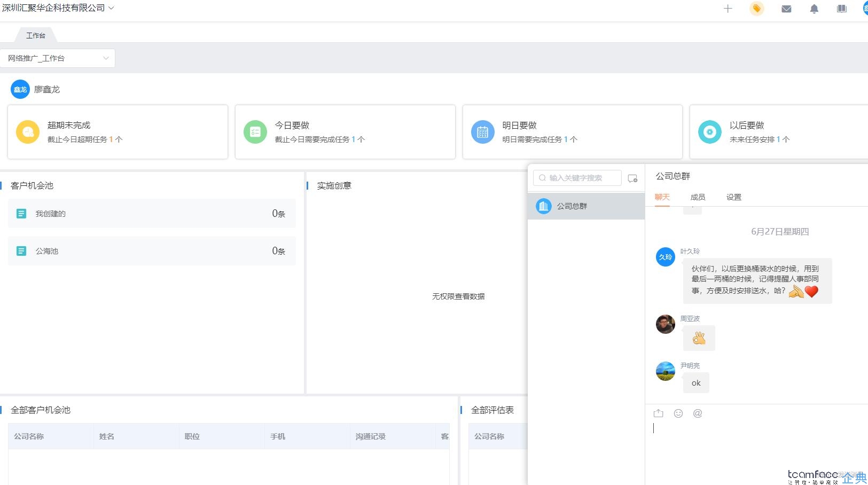Open the mail envelope icon
Image resolution: width=868 pixels, height=485 pixels.
[x=786, y=9]
